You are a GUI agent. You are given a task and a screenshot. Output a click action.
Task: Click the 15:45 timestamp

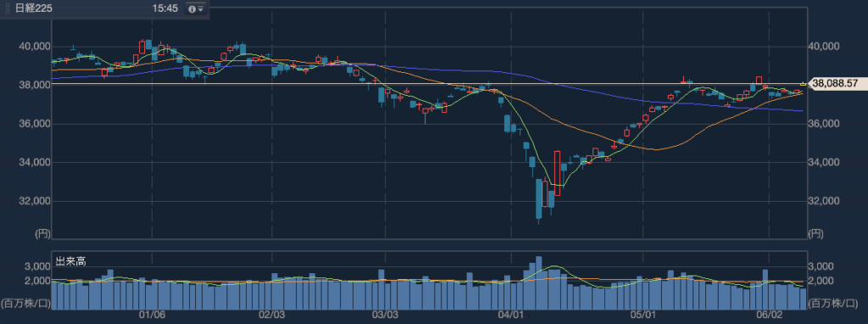pos(165,9)
